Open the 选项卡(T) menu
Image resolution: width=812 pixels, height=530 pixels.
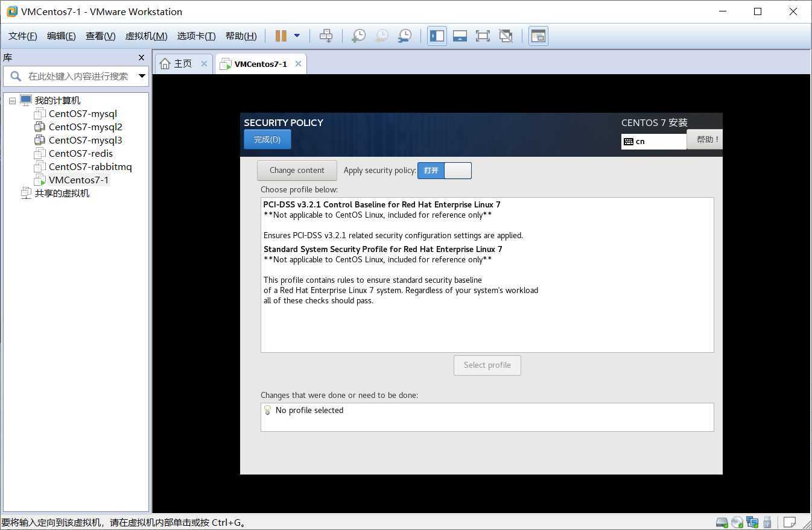point(196,36)
